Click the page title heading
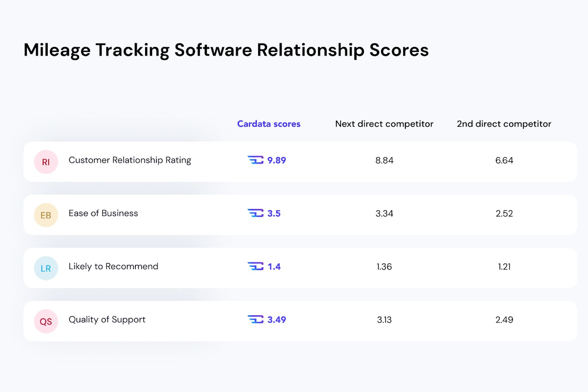Image resolution: width=588 pixels, height=392 pixels. coord(226,50)
